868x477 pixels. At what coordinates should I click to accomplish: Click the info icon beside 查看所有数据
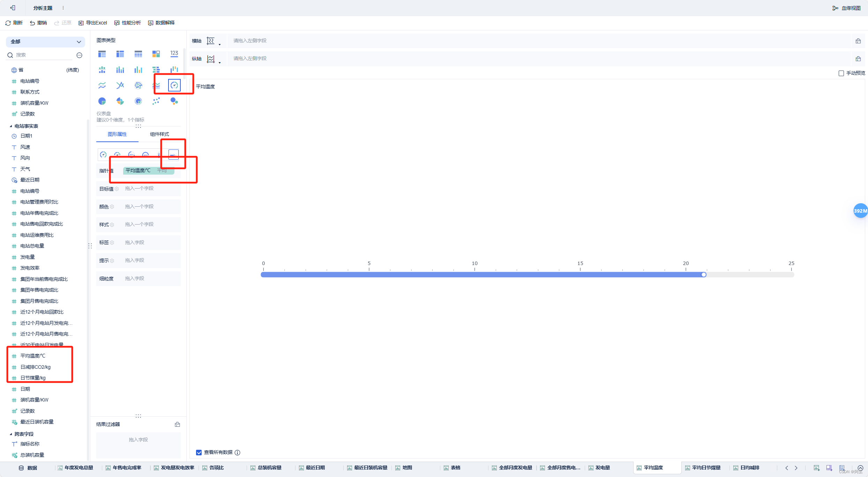click(238, 453)
